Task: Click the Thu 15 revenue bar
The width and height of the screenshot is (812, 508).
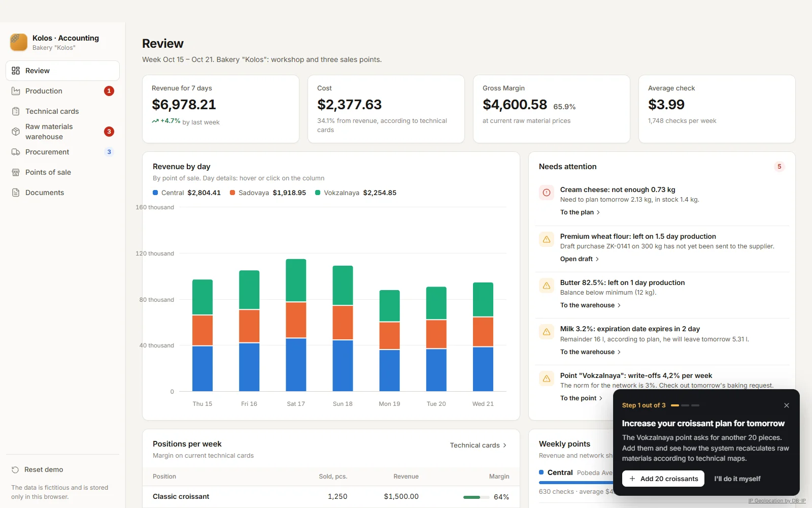Action: coord(202,335)
